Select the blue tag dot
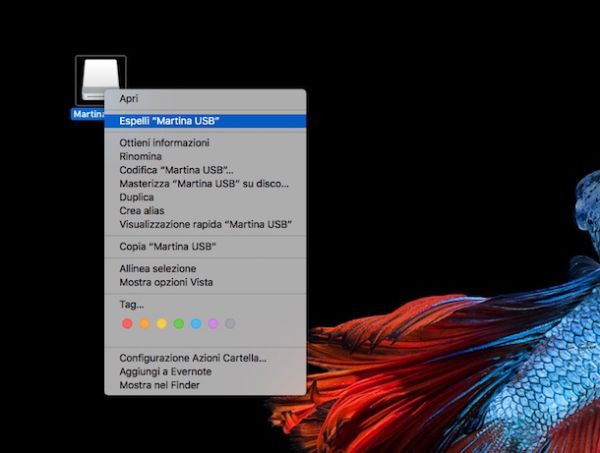Screen dimensions: 600x453 point(196,324)
